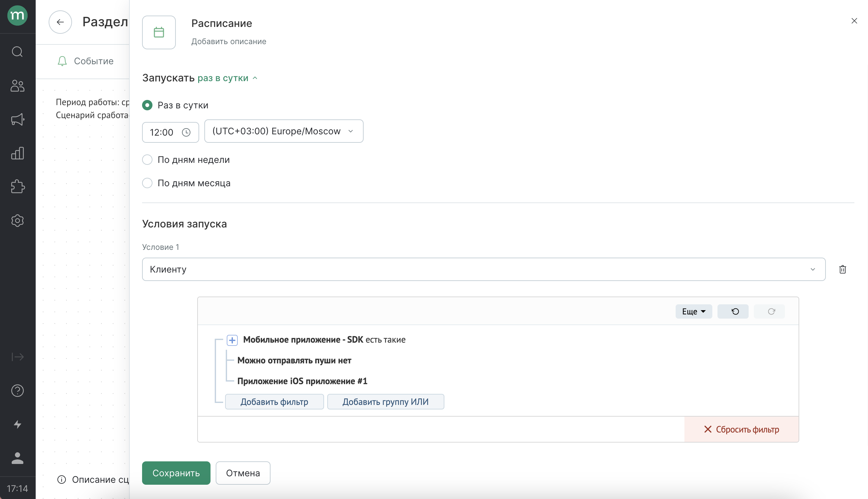Click the Условия запуска heading

tap(185, 224)
